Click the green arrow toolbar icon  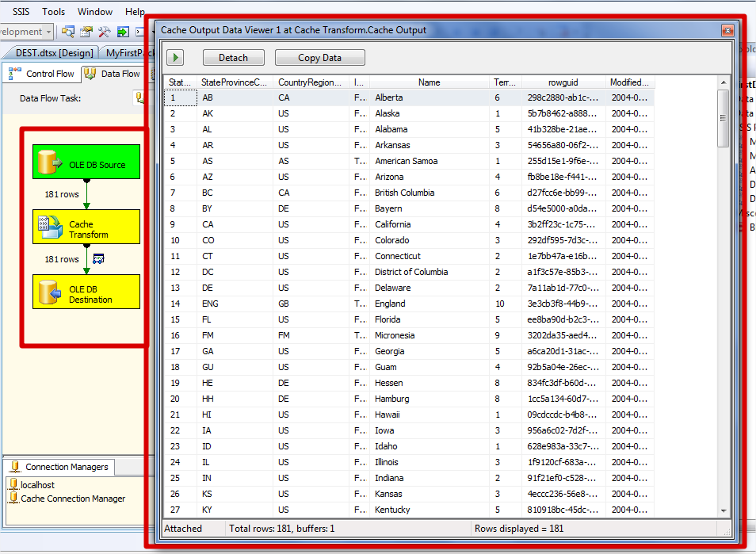[x=123, y=32]
